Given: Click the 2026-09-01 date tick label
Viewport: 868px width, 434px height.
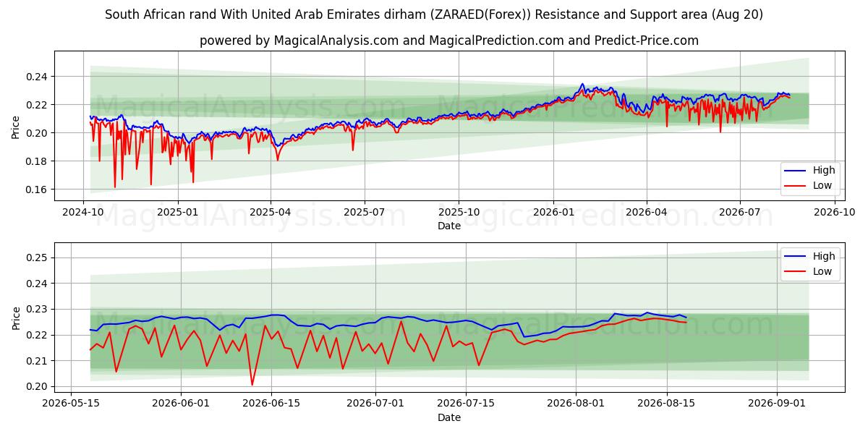Looking at the screenshot, I should [x=777, y=404].
